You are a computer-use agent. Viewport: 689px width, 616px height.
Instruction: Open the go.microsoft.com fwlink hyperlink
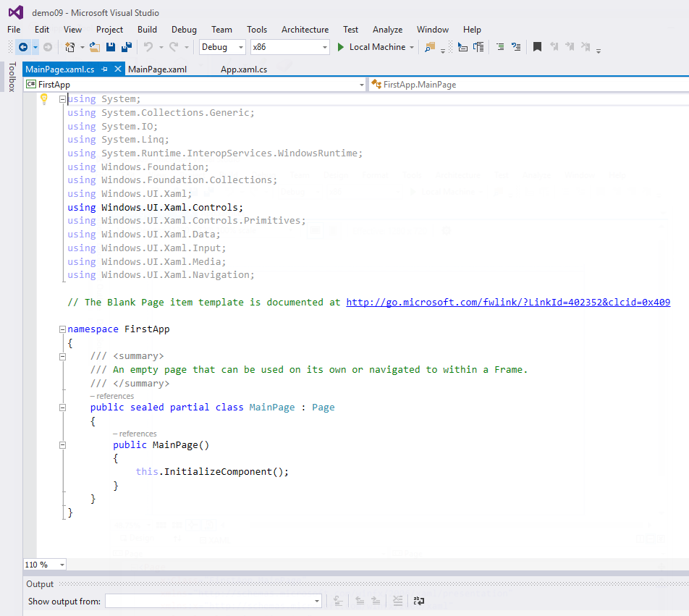tap(508, 302)
